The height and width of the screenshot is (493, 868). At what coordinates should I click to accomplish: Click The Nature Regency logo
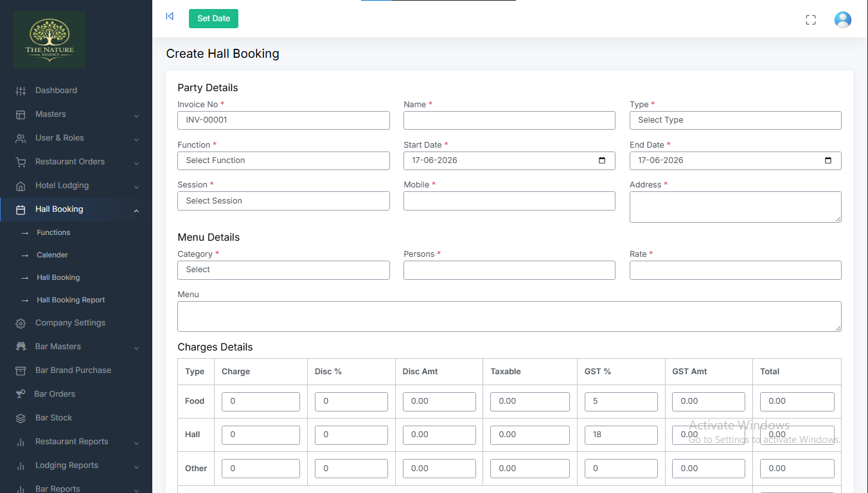pyautogui.click(x=49, y=40)
